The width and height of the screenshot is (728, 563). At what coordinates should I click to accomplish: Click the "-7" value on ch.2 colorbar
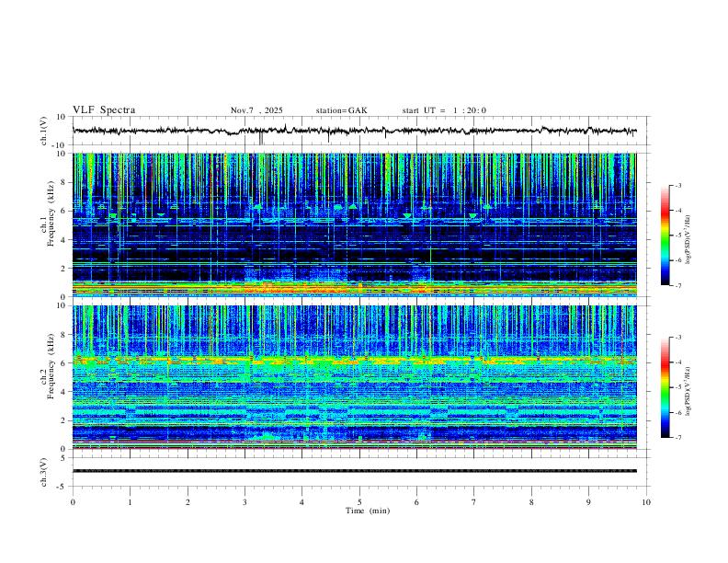677,437
